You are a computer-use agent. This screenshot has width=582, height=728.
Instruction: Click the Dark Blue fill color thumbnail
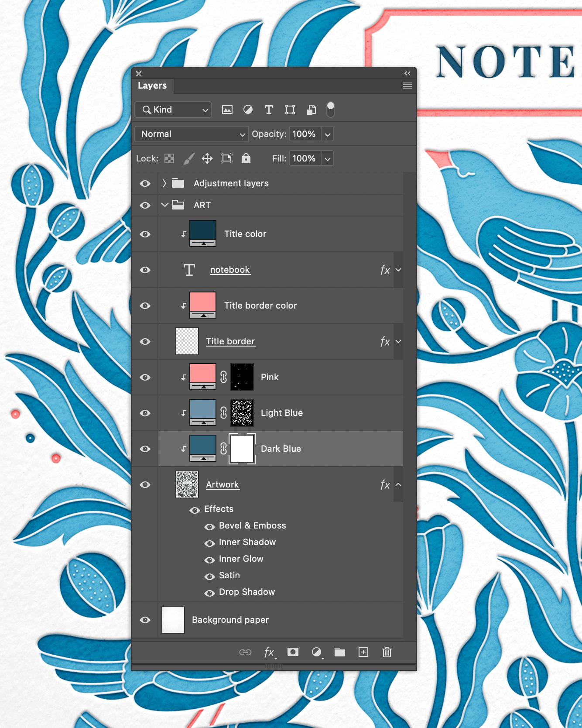pyautogui.click(x=203, y=448)
